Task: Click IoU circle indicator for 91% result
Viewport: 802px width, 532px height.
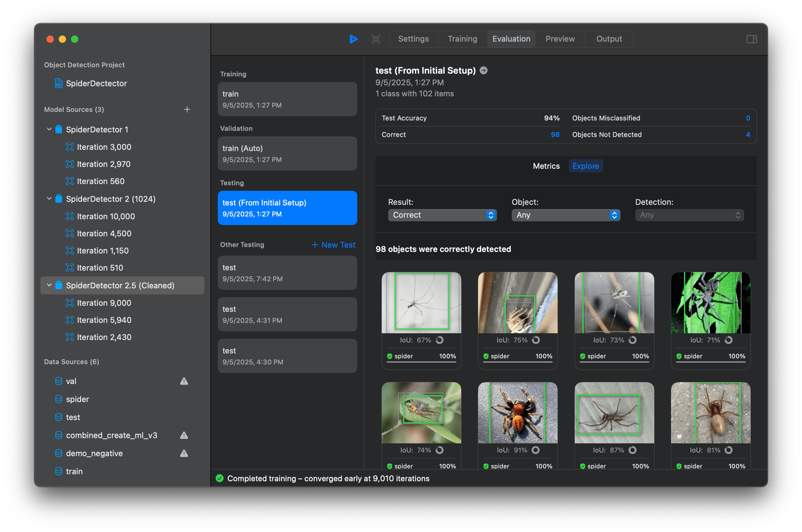Action: pyautogui.click(x=535, y=450)
